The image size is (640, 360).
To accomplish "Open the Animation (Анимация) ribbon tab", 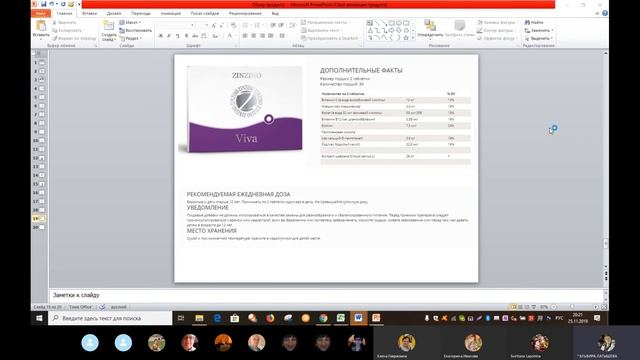I will pos(171,13).
